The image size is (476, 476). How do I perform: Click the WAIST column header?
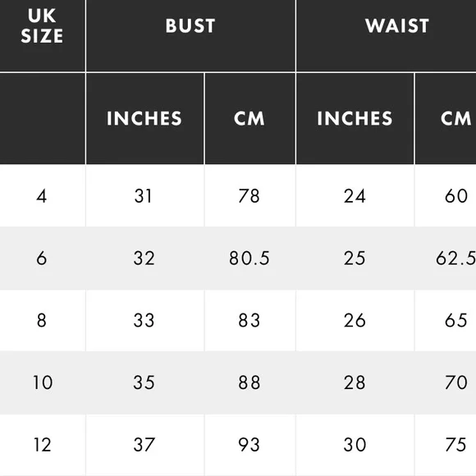click(x=387, y=35)
